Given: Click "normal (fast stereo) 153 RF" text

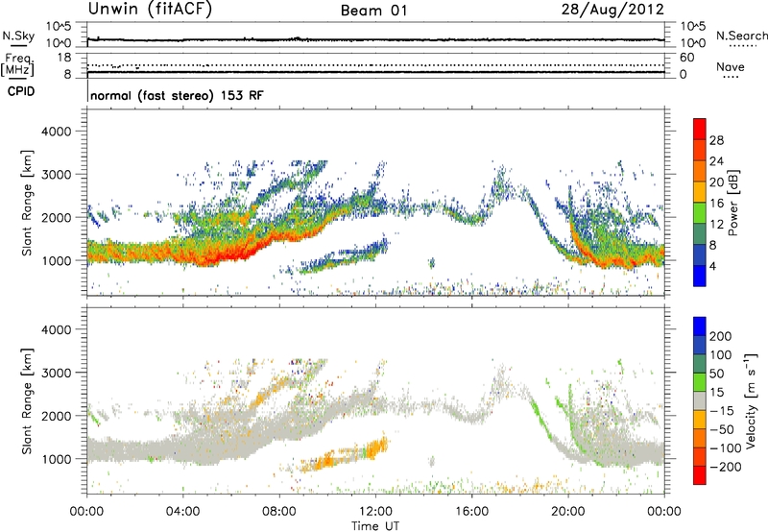Looking at the screenshot, I should (177, 95).
